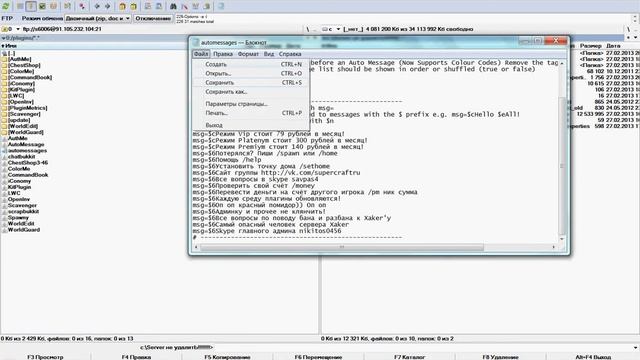Click the invert selection toolbar icon
Screen dimensions: 640x360
pyautogui.click(x=82, y=6)
